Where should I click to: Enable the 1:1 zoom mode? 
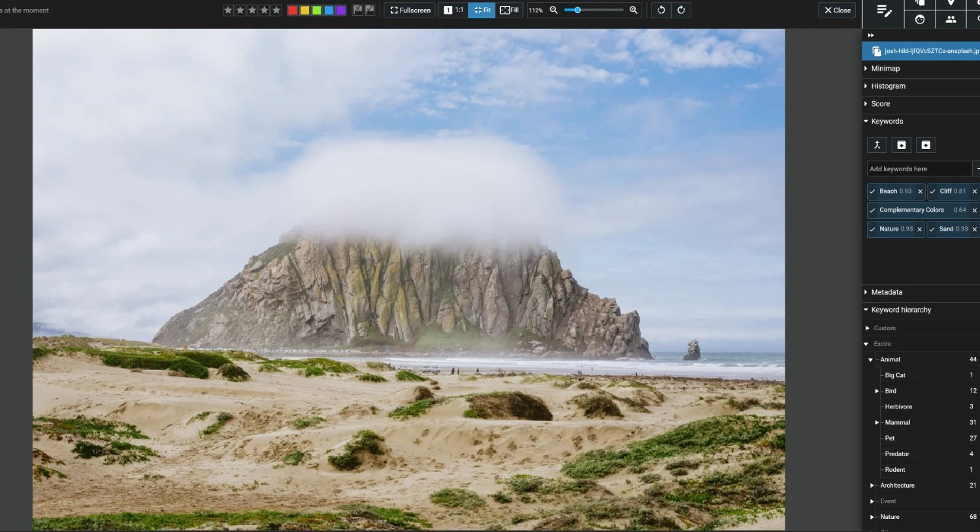pos(453,10)
